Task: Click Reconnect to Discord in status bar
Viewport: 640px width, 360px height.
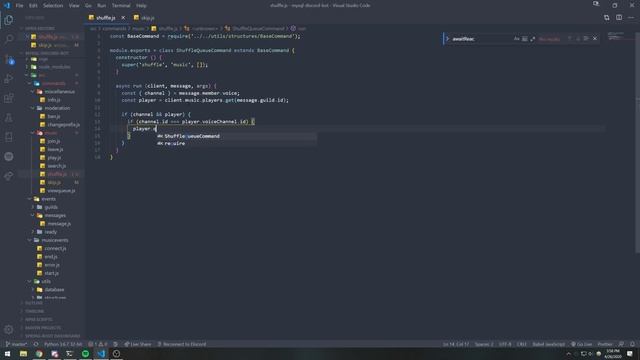Action: 182,344
